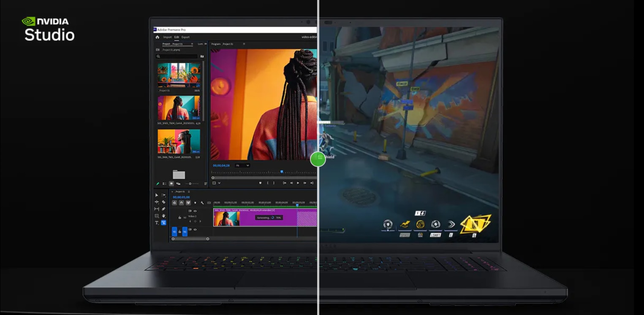Click the project panel search field

[x=177, y=56]
